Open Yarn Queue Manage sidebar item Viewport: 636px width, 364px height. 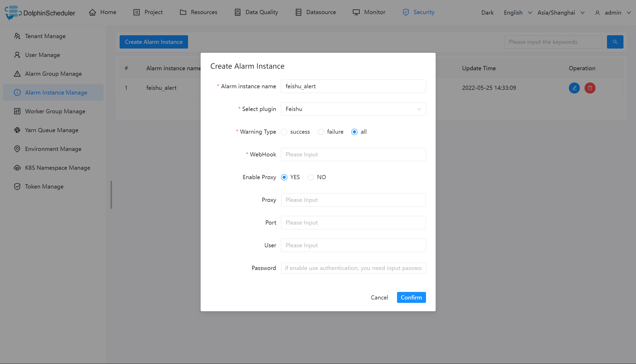51,130
